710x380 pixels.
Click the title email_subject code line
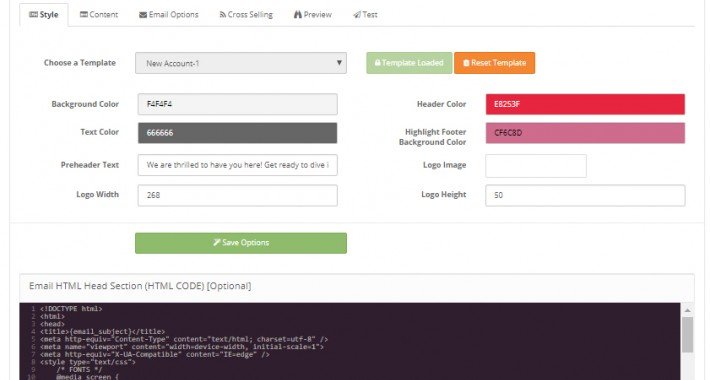click(102, 332)
